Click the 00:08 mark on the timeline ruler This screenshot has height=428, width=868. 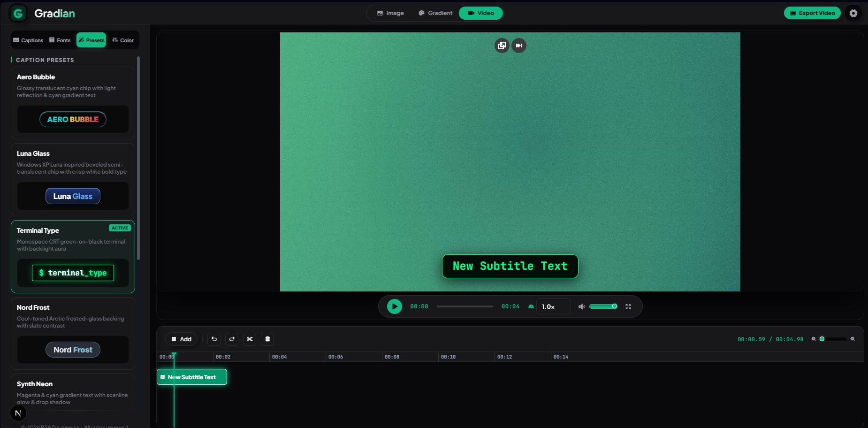point(392,357)
